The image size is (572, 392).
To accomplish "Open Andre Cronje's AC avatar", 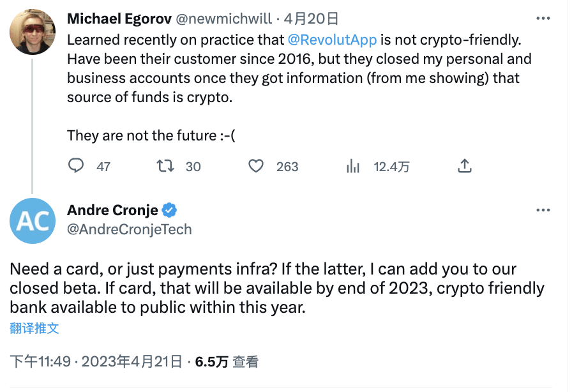I will click(x=33, y=221).
